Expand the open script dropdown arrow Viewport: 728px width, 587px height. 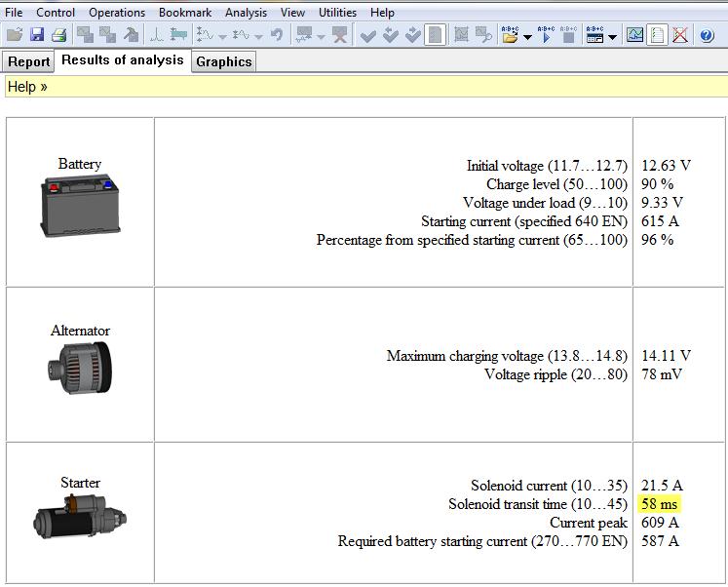click(x=527, y=37)
